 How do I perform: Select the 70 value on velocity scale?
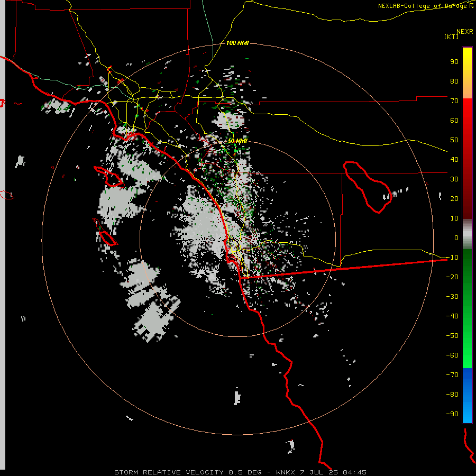(454, 101)
